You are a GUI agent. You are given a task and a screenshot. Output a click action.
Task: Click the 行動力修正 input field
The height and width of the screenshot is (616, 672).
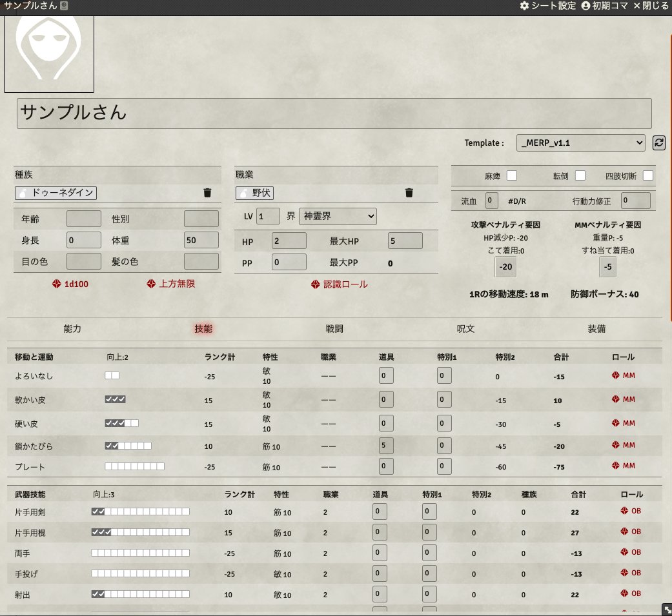tap(636, 200)
